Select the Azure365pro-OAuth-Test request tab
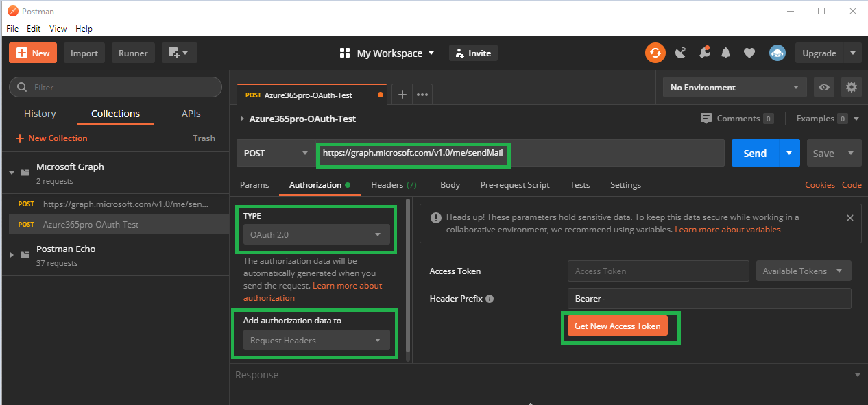This screenshot has width=868, height=405. click(x=312, y=95)
